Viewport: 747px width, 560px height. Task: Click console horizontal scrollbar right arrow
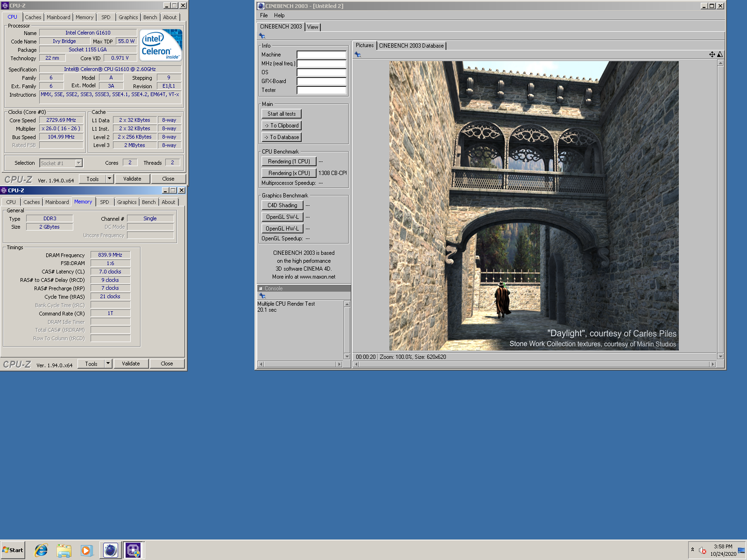339,364
